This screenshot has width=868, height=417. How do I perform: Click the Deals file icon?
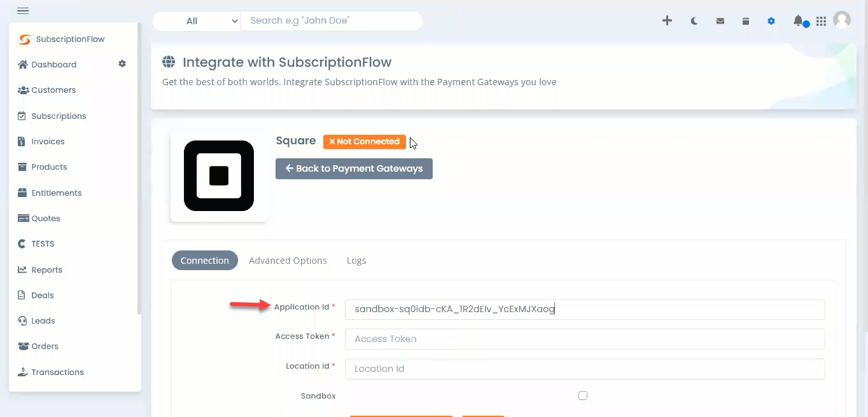[21, 295]
